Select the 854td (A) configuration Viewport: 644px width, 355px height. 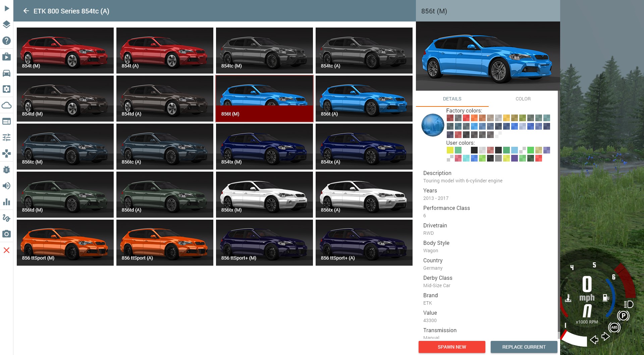165,98
